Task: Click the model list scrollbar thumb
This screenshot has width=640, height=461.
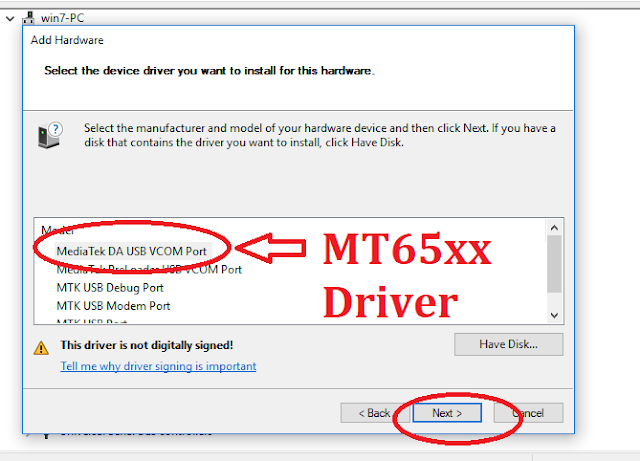Action: (x=554, y=264)
